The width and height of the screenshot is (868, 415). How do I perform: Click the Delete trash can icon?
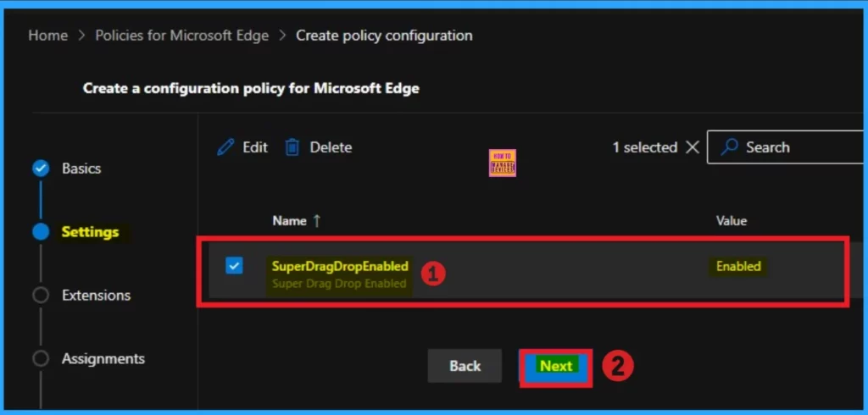(292, 147)
